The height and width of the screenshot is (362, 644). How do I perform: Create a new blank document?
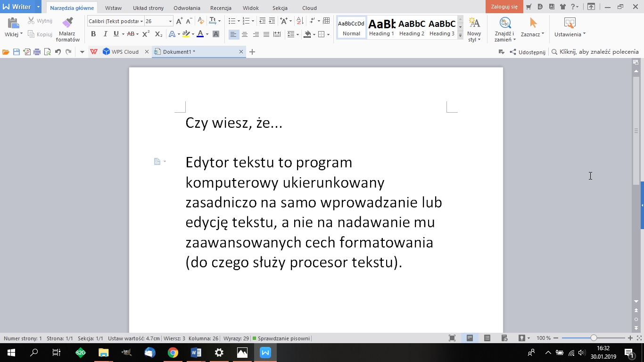point(252,52)
